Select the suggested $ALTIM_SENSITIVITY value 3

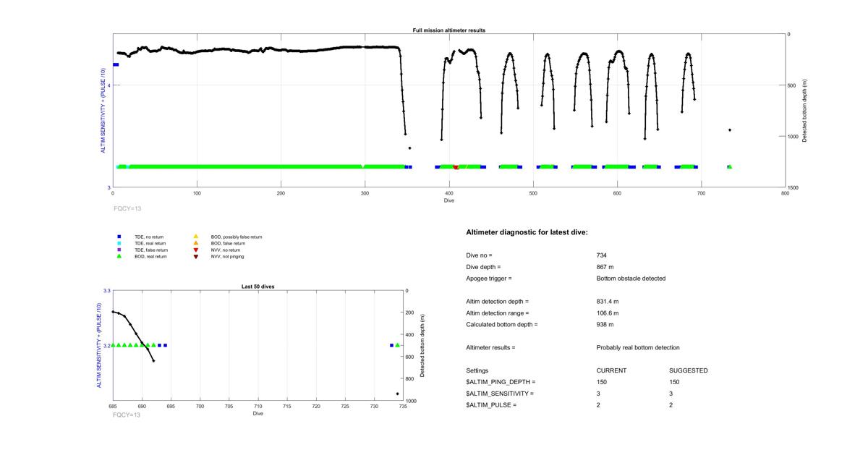coord(671,394)
